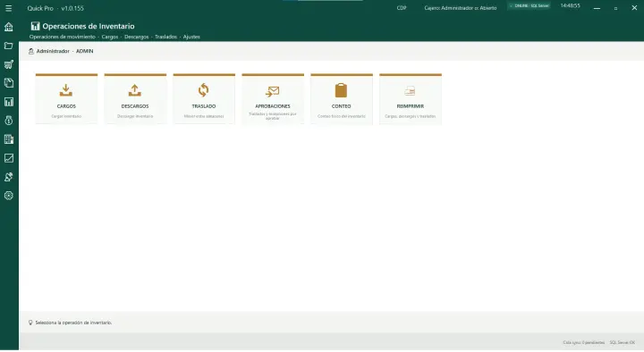Open the money bag icon in the sidebar
644x352 pixels.
coord(9,121)
